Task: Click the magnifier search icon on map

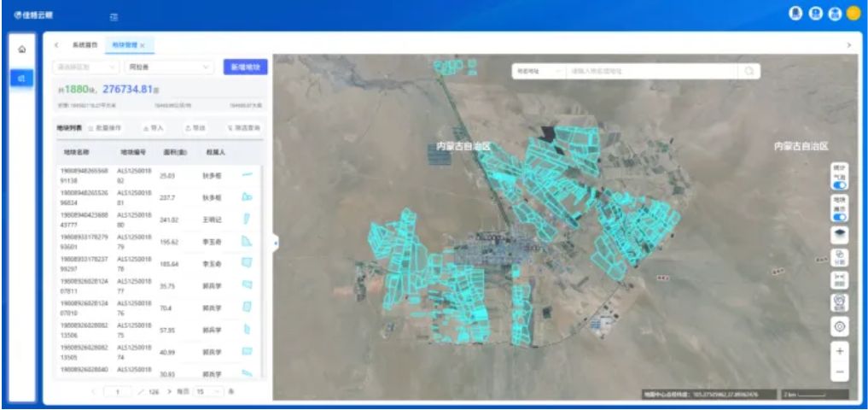Action: [x=749, y=72]
